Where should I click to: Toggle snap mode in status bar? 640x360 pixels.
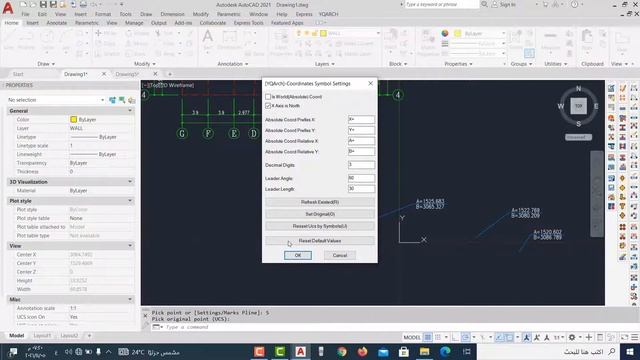click(x=438, y=337)
